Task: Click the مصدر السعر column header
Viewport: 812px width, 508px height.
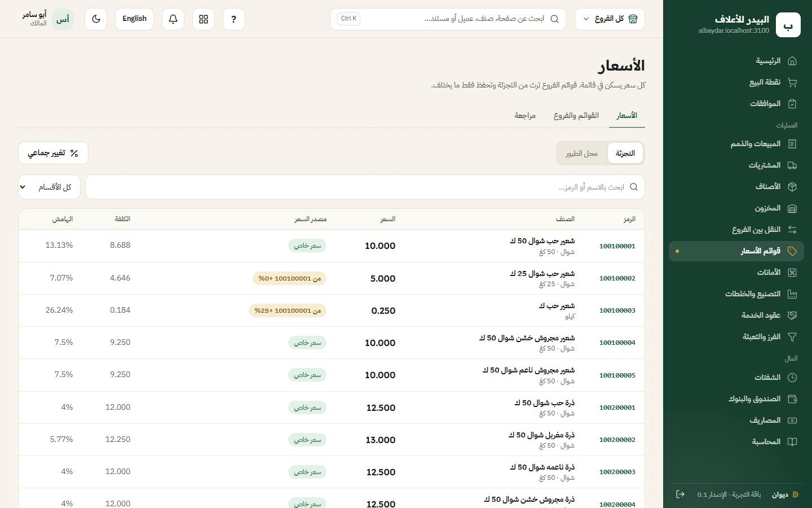Action: click(x=311, y=219)
